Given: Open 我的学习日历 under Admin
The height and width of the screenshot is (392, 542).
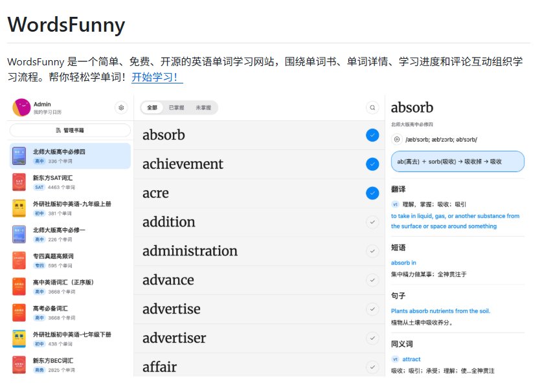Looking at the screenshot, I should (47, 113).
